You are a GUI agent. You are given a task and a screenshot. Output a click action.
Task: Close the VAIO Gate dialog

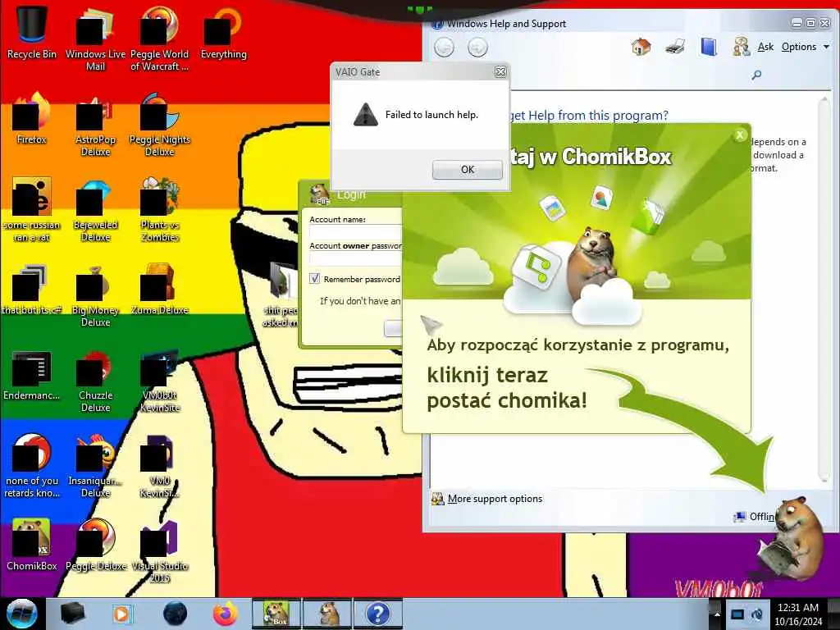click(500, 72)
